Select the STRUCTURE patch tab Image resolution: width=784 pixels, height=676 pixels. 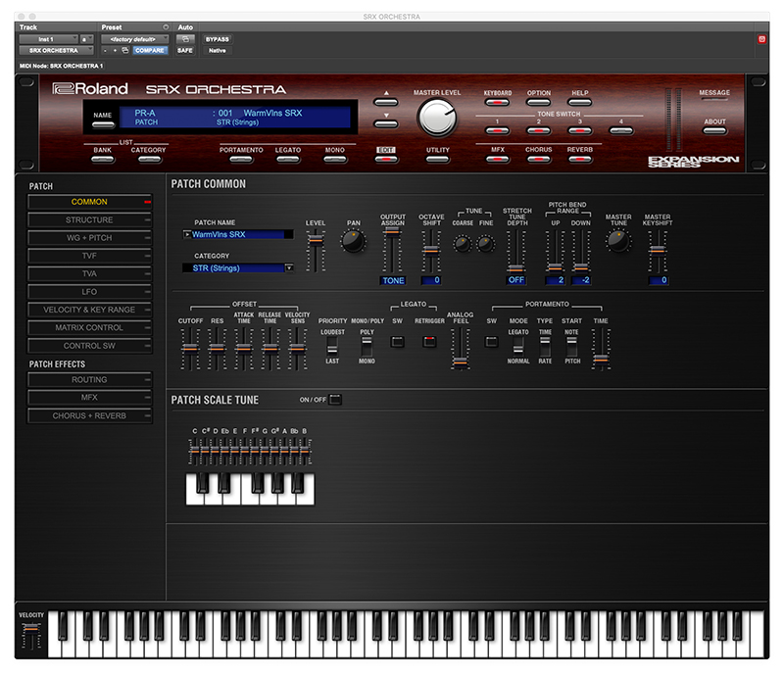pos(89,220)
